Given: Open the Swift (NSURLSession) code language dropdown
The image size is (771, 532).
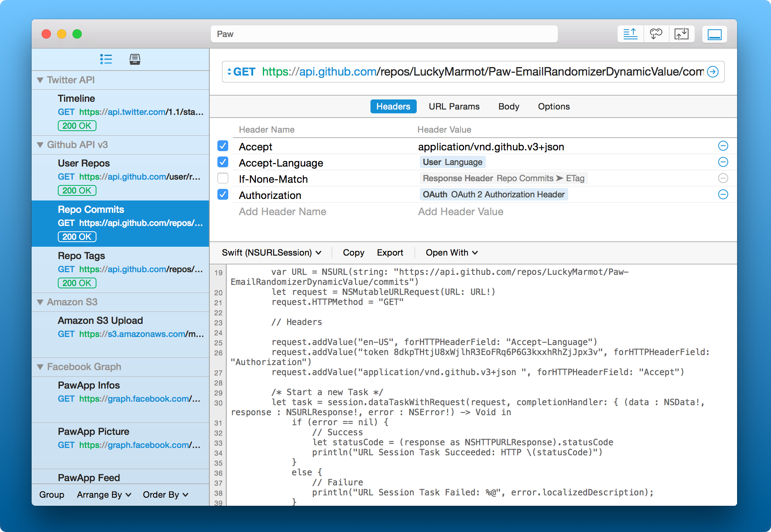Looking at the screenshot, I should (x=271, y=253).
